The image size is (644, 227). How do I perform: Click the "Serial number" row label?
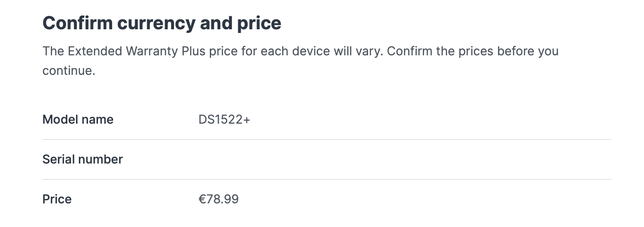82,159
